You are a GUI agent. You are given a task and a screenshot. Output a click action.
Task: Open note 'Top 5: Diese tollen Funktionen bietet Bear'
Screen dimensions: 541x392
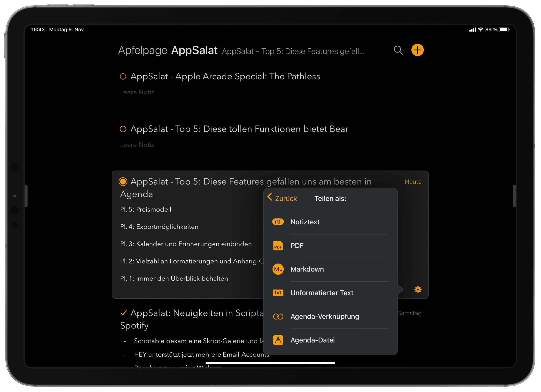point(239,129)
